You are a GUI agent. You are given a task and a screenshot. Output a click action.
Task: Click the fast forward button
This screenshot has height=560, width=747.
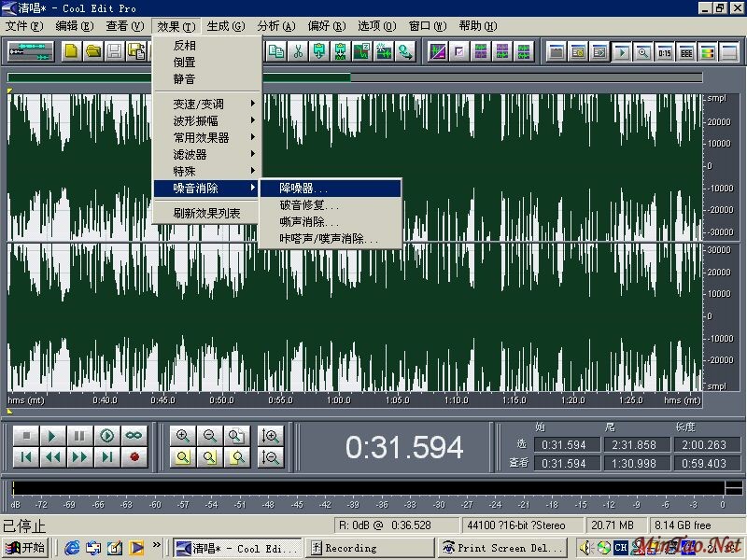pos(80,457)
